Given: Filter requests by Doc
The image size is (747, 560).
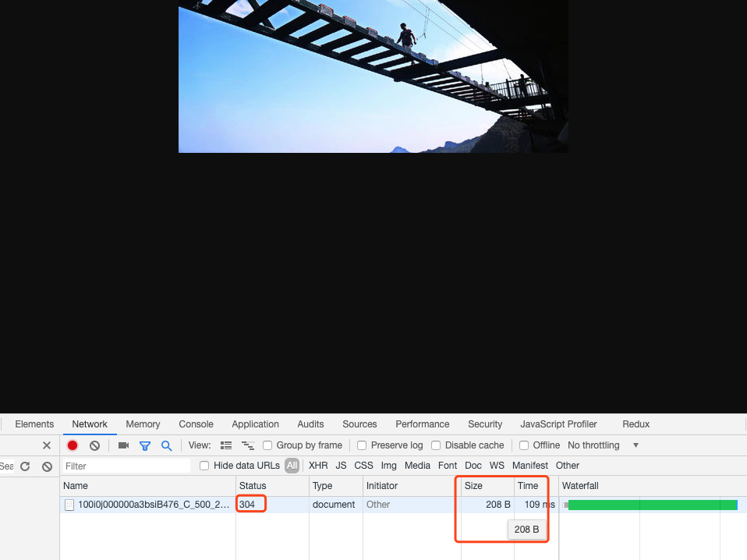Looking at the screenshot, I should tap(473, 466).
